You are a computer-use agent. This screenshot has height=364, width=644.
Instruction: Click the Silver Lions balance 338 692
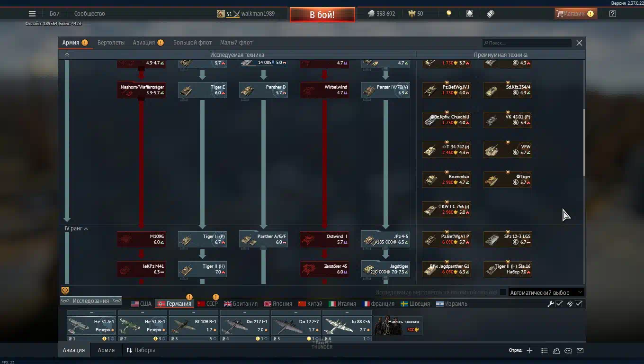381,14
